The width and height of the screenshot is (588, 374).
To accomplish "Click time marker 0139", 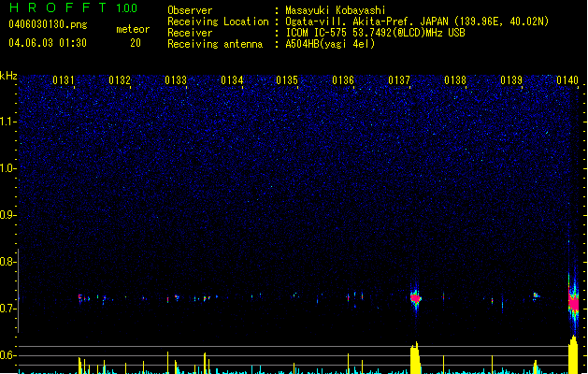I will (x=511, y=80).
